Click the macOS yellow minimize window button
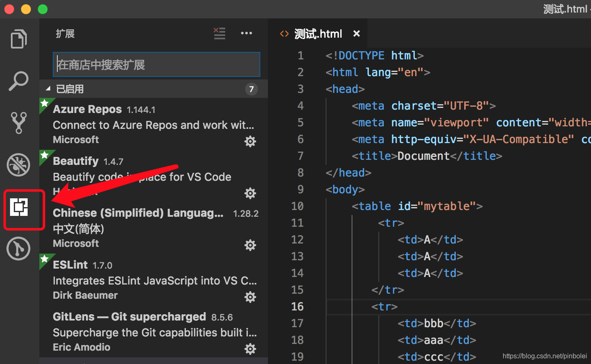Viewport: 591px width, 364px height. pos(26,9)
